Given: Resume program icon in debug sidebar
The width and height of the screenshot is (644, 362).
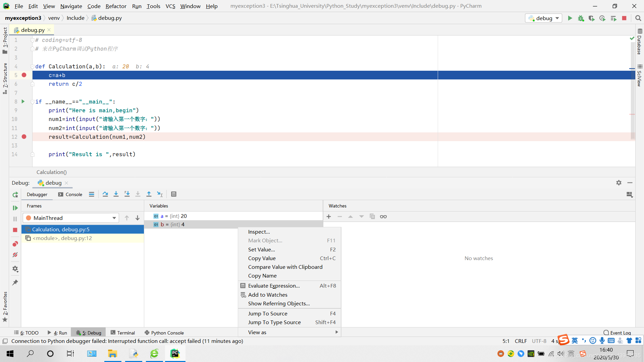Looking at the screenshot, I should 15,208.
